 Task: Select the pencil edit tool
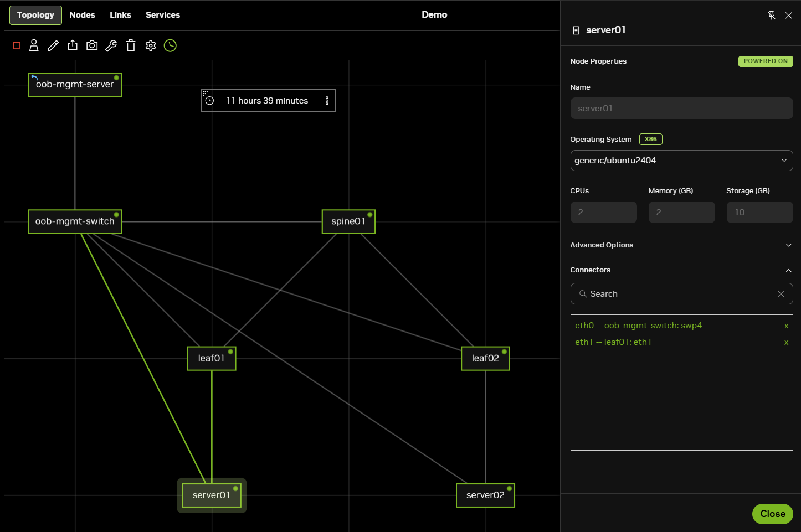coord(53,45)
